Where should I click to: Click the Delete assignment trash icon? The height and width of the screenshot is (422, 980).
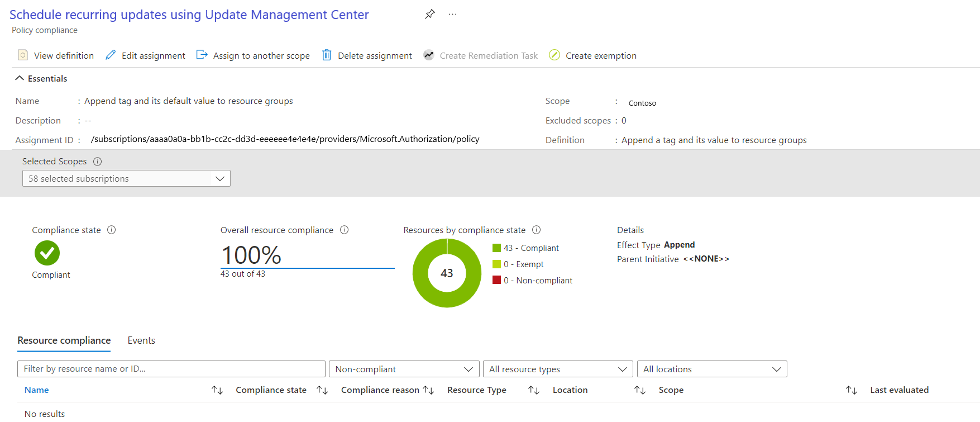(x=327, y=55)
